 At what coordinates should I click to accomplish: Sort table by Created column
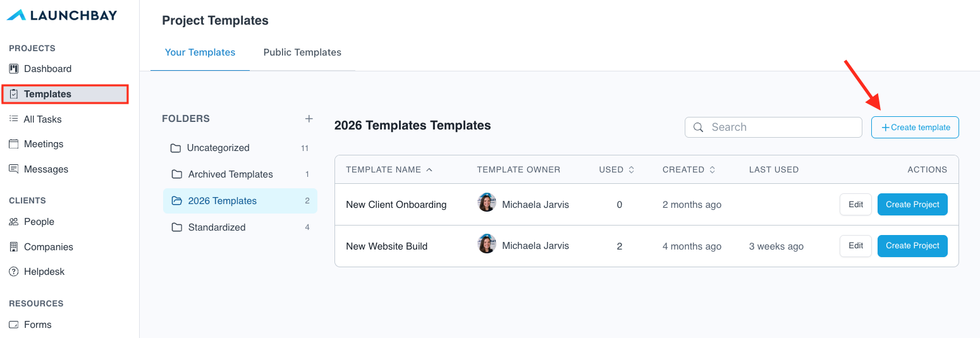[713, 169]
